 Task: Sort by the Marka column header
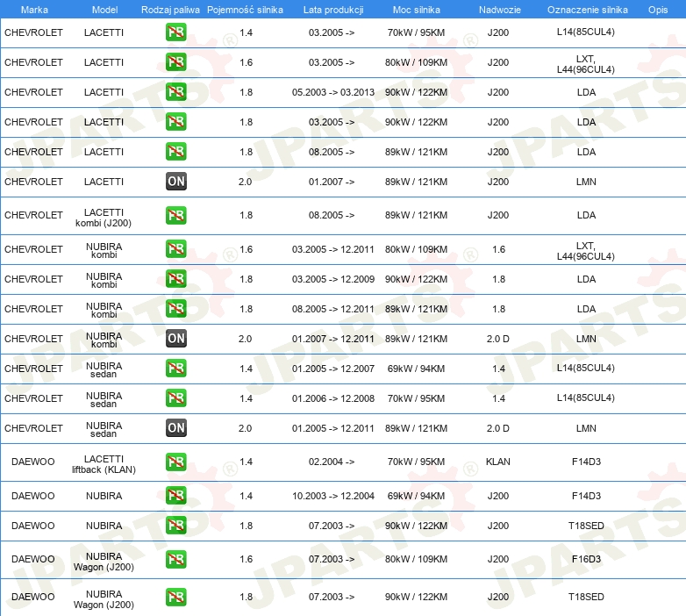[x=34, y=9]
